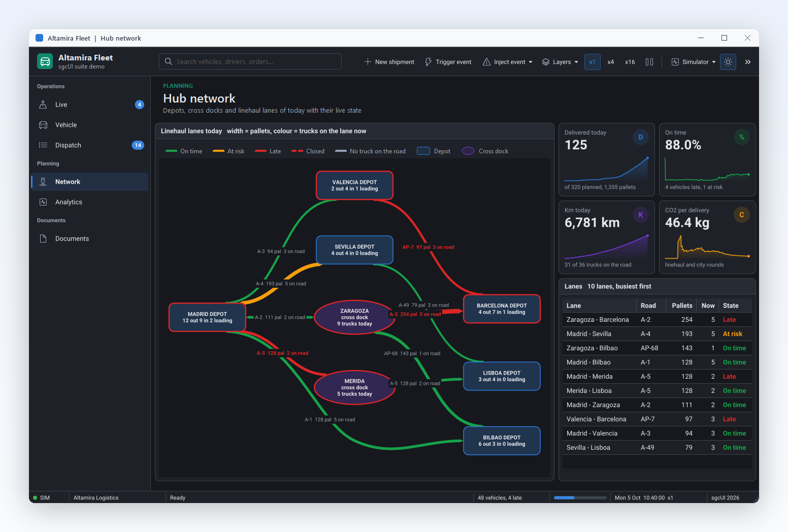Open the Layers dropdown

click(x=560, y=62)
